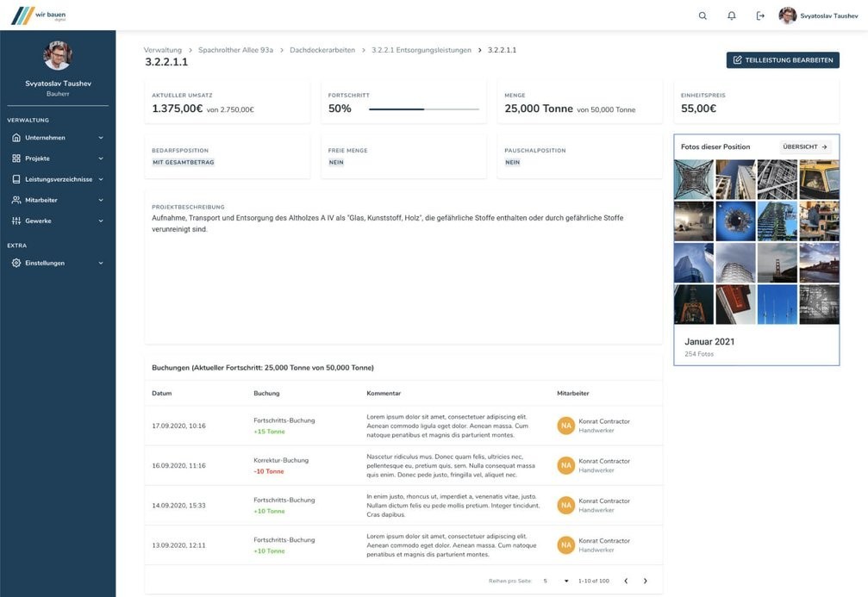Click the logout icon in header

pyautogui.click(x=760, y=16)
